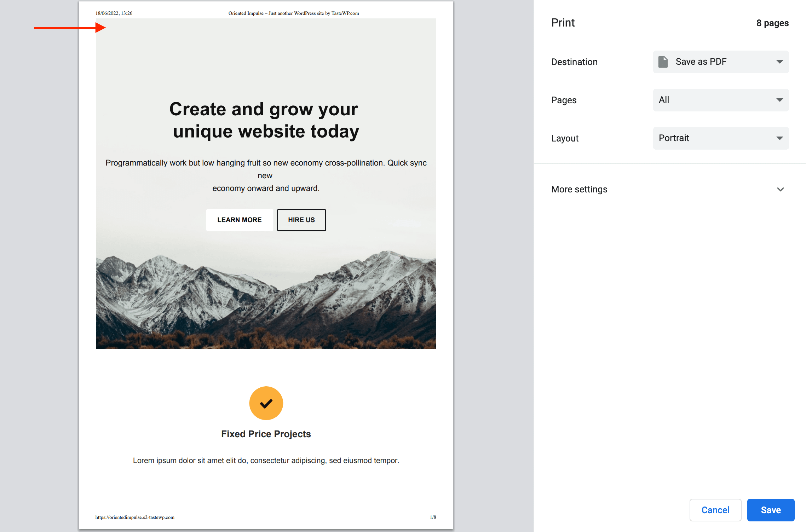Click the Create and grow headline

tap(264, 120)
